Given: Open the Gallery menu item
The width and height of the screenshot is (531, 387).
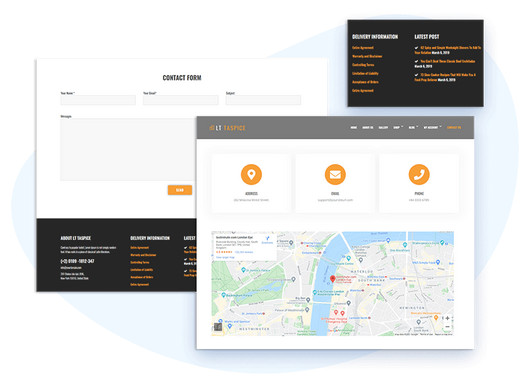Looking at the screenshot, I should [383, 128].
